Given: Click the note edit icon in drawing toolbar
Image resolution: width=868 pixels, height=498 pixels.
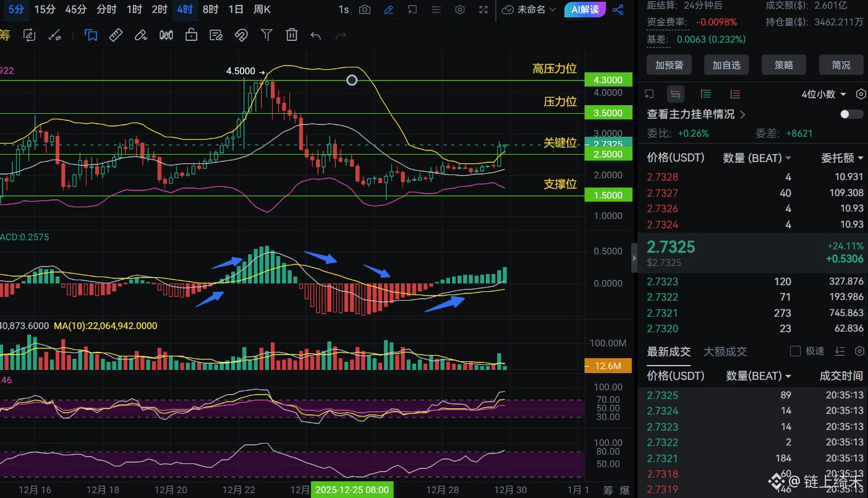Looking at the screenshot, I should [x=216, y=35].
